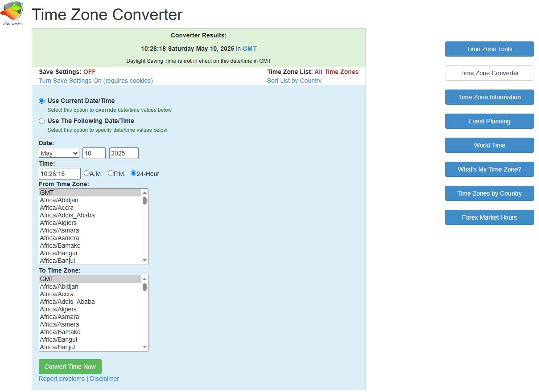The width and height of the screenshot is (539, 392).
Task: Open the month dropdown showing May
Action: pos(59,153)
